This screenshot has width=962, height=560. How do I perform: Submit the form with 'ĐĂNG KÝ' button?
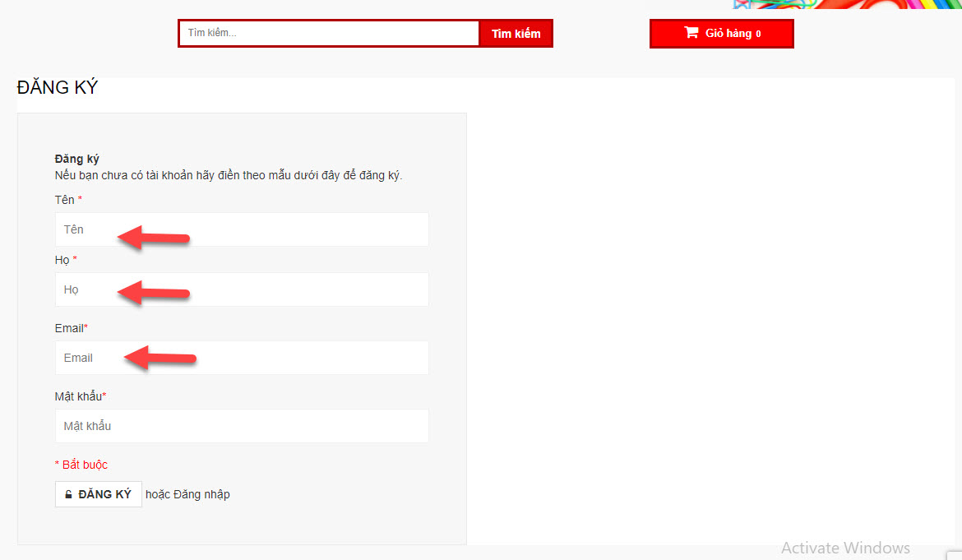(x=99, y=494)
